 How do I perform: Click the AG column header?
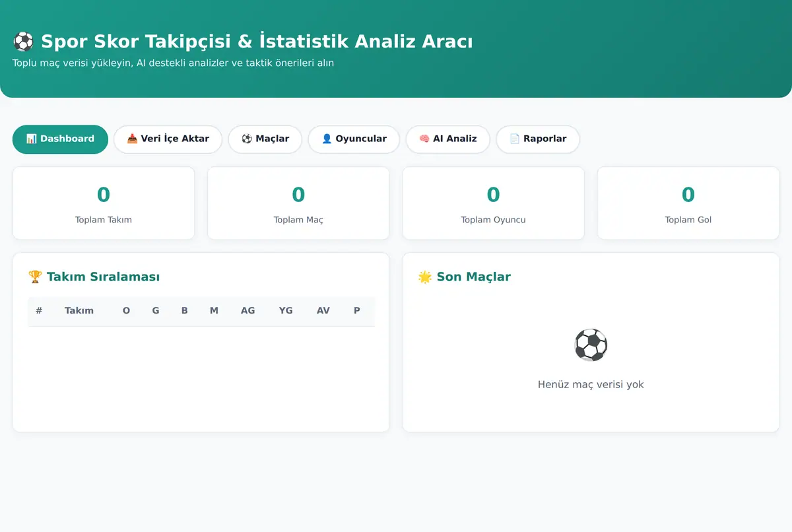tap(247, 310)
